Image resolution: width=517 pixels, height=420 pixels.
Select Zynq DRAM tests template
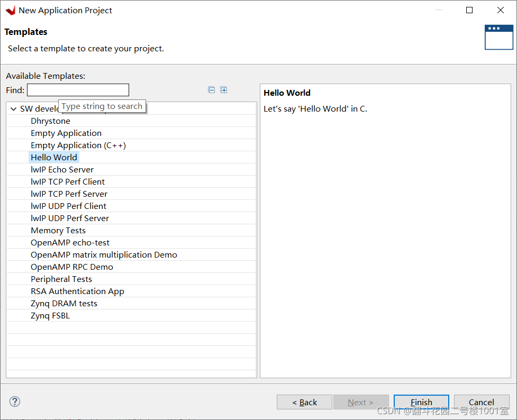point(64,304)
